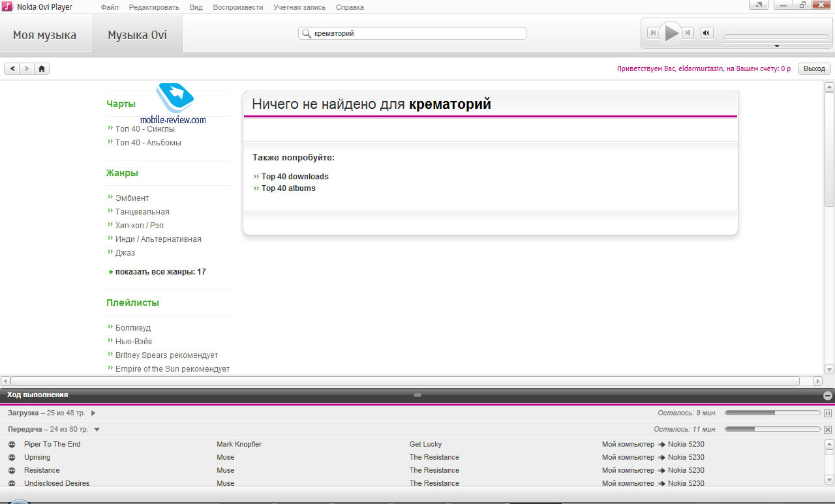Image resolution: width=835 pixels, height=504 pixels.
Task: Click the transfer progress bar
Action: click(772, 429)
